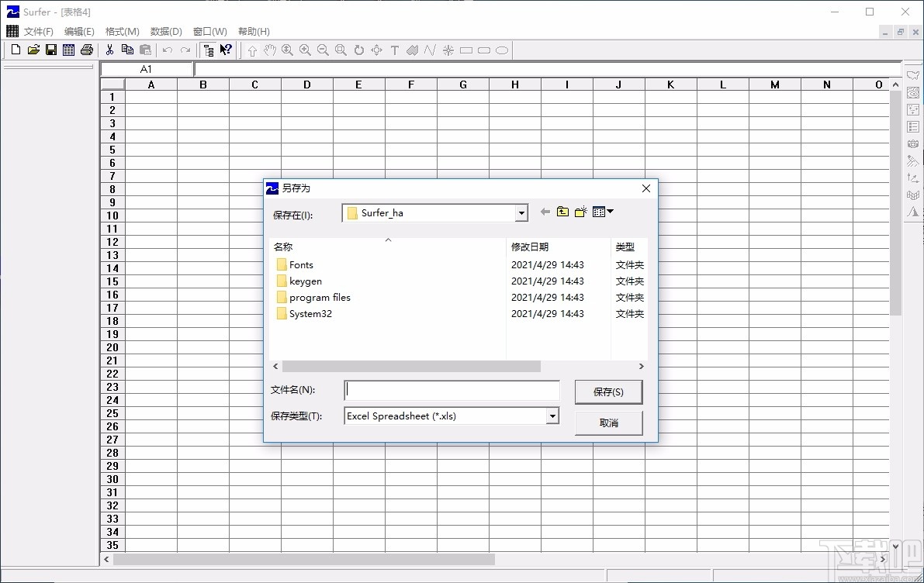
Task: Click the New worksheet grid icon
Action: click(x=69, y=50)
